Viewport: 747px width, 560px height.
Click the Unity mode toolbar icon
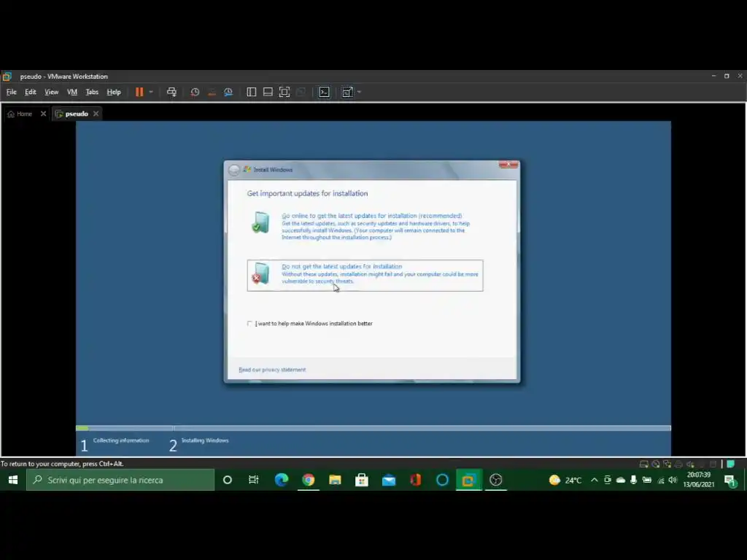tap(301, 92)
